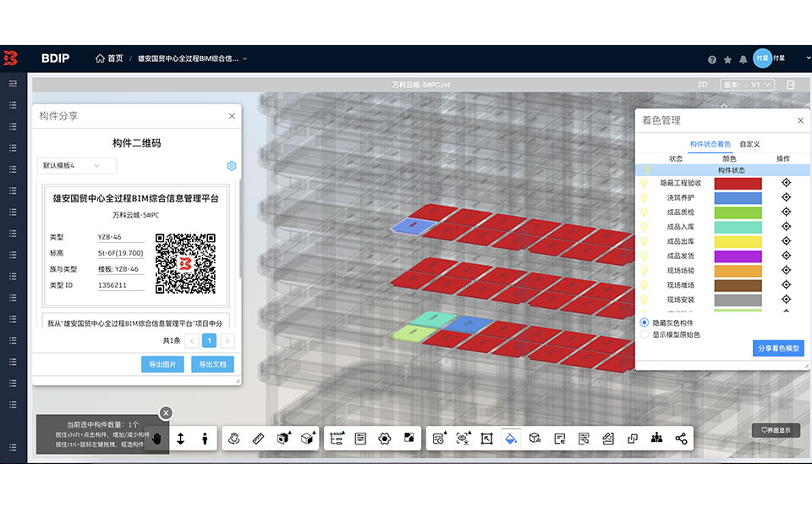Open viewer settings gear in toolbar
The width and height of the screenshot is (812, 508).
click(x=385, y=439)
